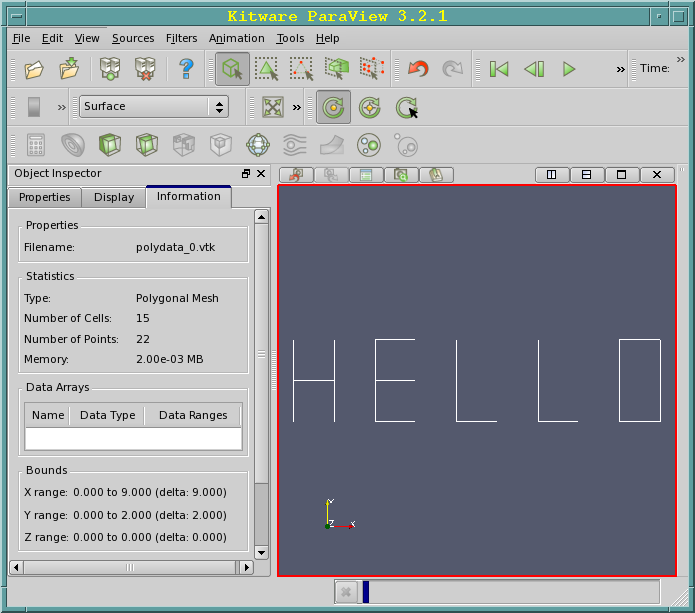Image resolution: width=695 pixels, height=613 pixels.
Task: Click the Data Ranges column header
Action: (192, 415)
